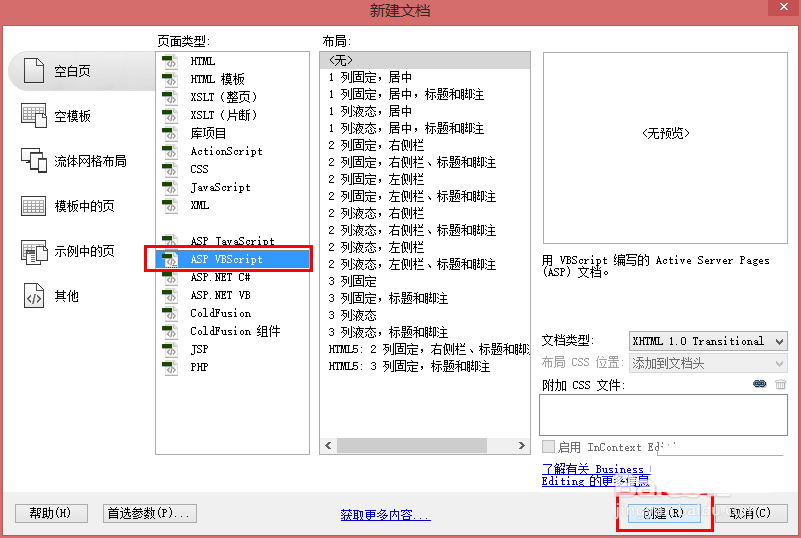Click the HTML page type icon
Viewport: 801px width, 538px height.
(x=170, y=61)
